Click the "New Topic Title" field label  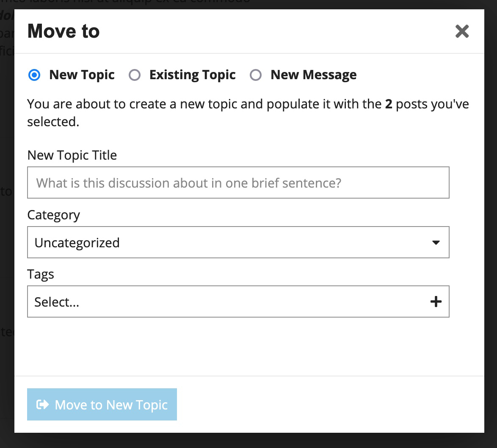pyautogui.click(x=72, y=155)
